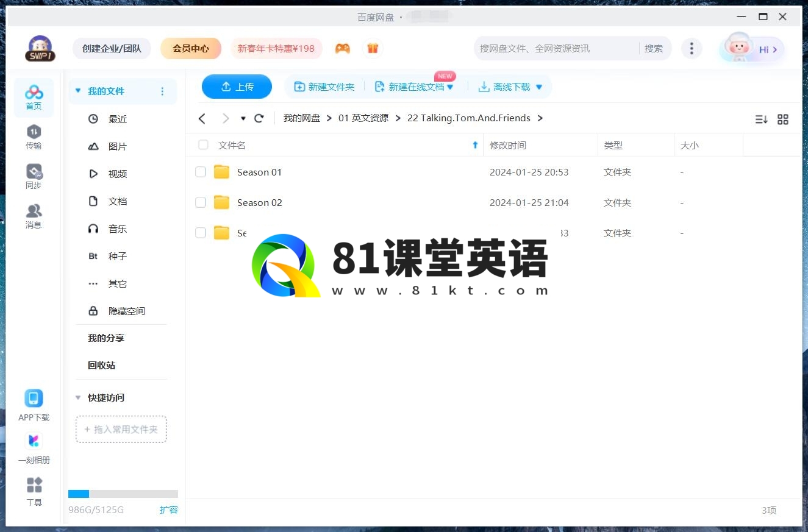Click the back navigation arrow
Image resolution: width=808 pixels, height=532 pixels.
(x=202, y=118)
